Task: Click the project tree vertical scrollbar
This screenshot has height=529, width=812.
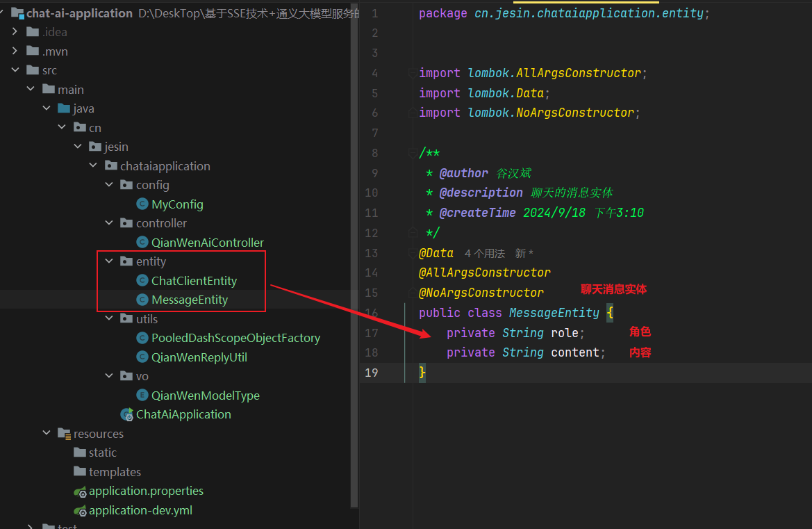Action: (354, 254)
